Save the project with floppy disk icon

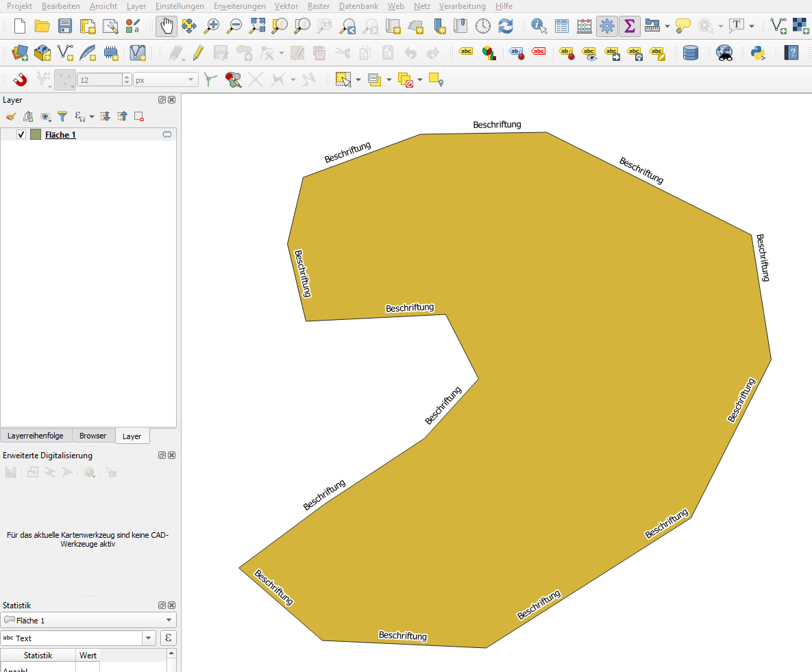tap(65, 27)
